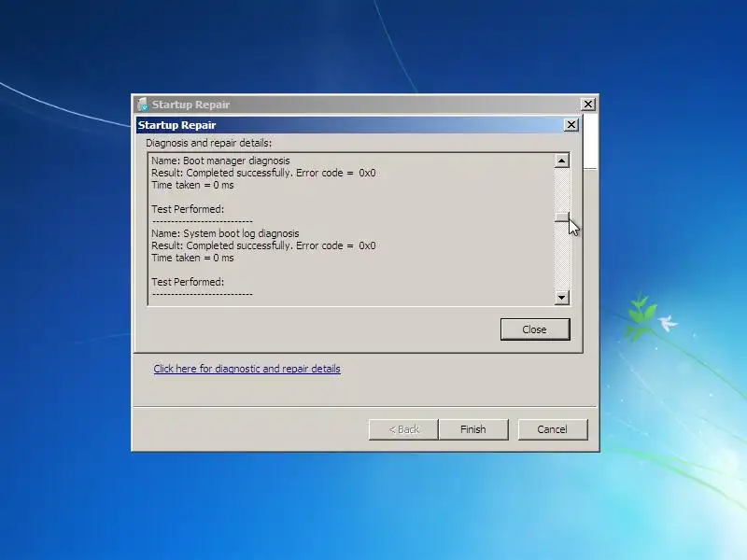
Task: Click second 'Result: Completed successfully' line under System boot log
Action: click(x=263, y=245)
